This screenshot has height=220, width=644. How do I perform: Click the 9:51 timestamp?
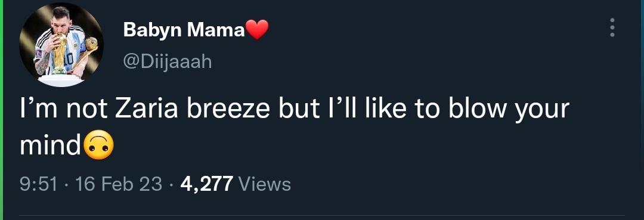coord(39,184)
